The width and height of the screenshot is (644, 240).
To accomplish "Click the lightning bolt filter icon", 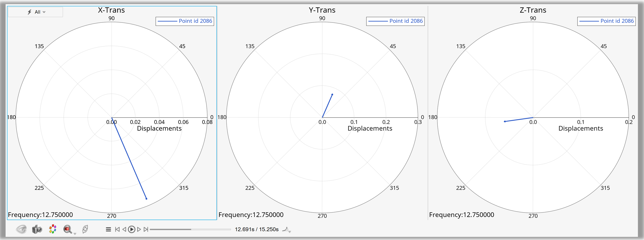I will (29, 11).
